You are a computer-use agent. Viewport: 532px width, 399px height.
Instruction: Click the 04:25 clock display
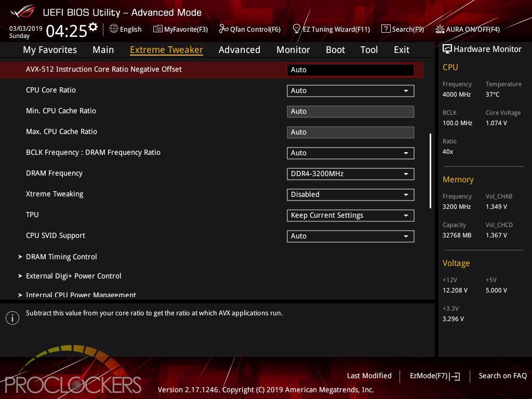66,31
